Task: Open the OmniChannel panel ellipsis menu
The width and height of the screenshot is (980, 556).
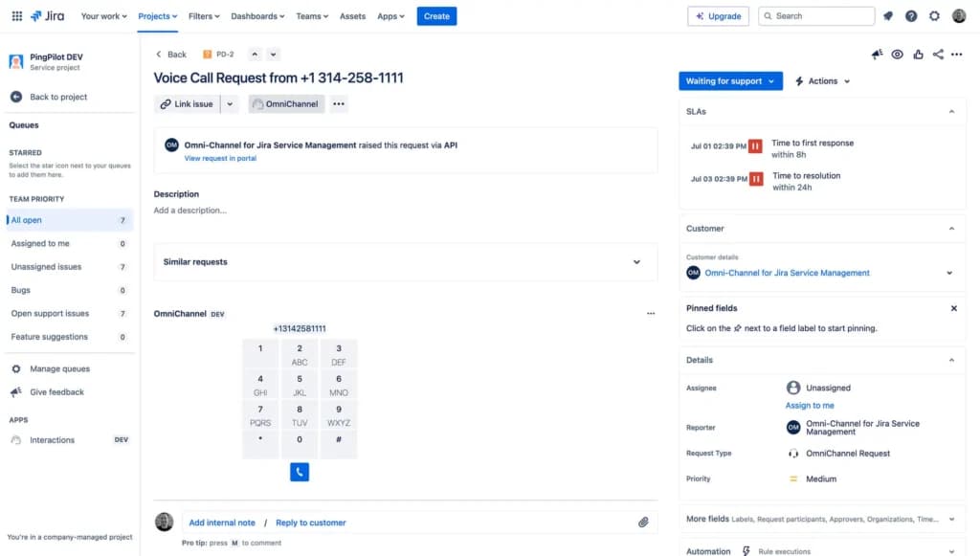Action: [651, 314]
